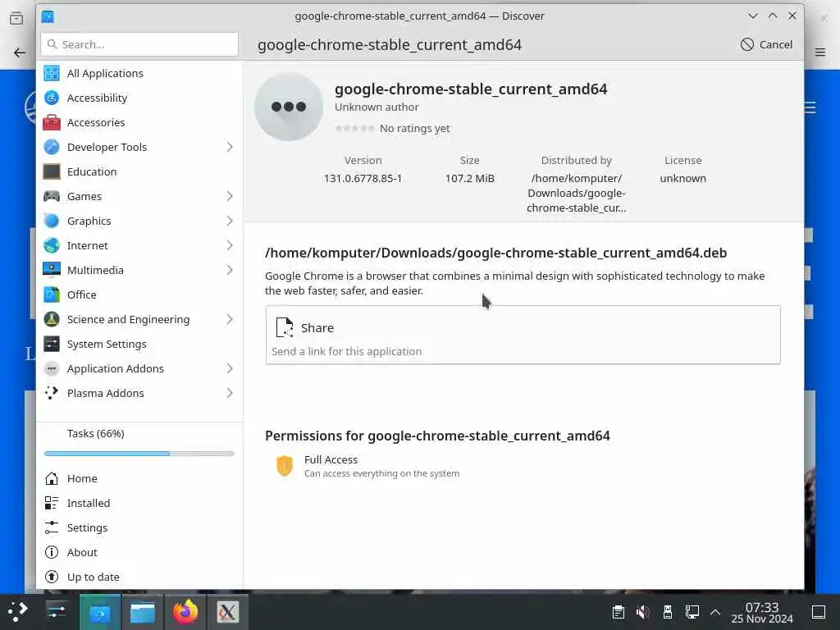Image resolution: width=840 pixels, height=630 pixels.
Task: Expand the Application Addons chevron
Action: click(x=230, y=368)
